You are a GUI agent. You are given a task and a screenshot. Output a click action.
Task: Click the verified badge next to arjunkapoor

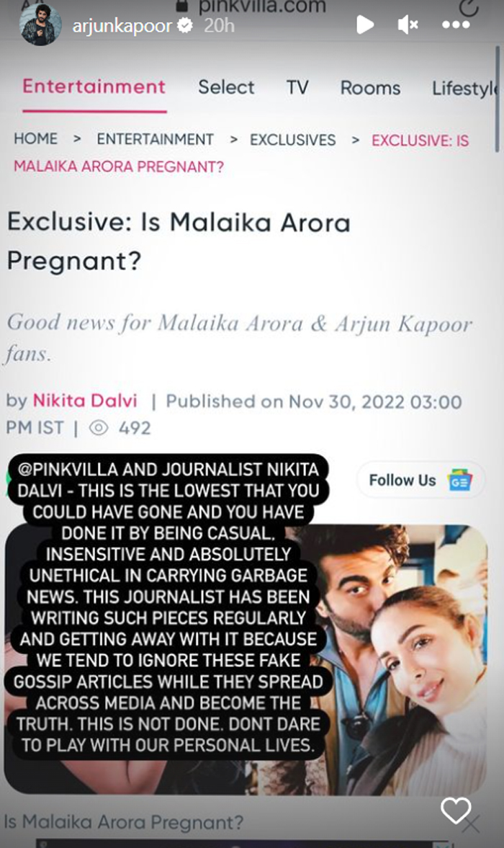point(185,25)
